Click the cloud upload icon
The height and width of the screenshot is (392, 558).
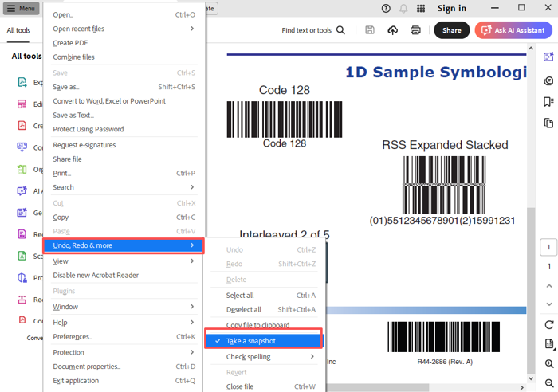(392, 30)
